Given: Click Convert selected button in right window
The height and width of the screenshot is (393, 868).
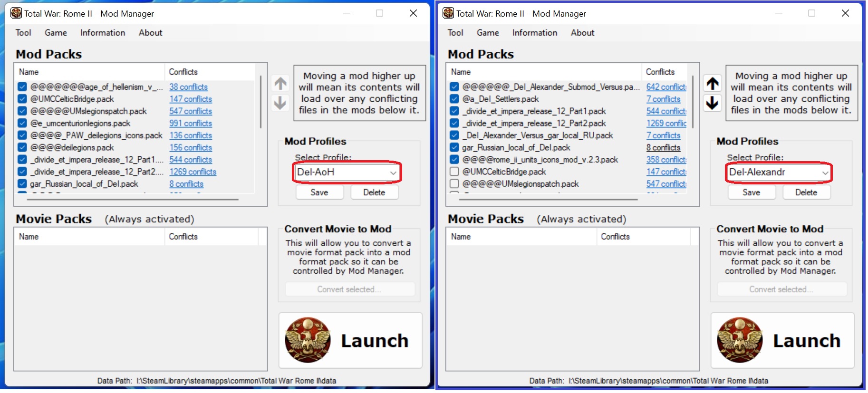Looking at the screenshot, I should (782, 289).
